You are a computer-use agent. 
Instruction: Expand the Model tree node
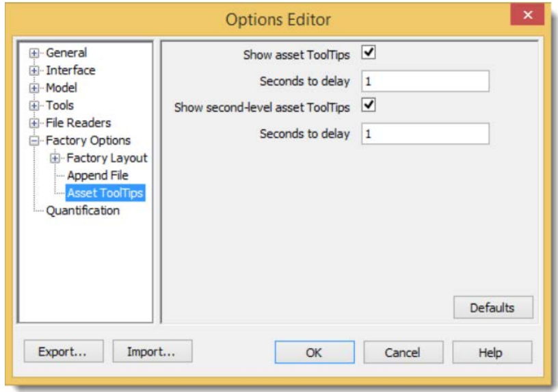tap(34, 88)
